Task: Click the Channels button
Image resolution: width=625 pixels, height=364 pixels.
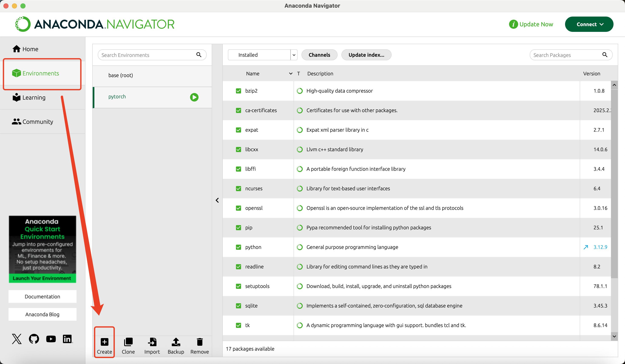Action: (x=319, y=55)
